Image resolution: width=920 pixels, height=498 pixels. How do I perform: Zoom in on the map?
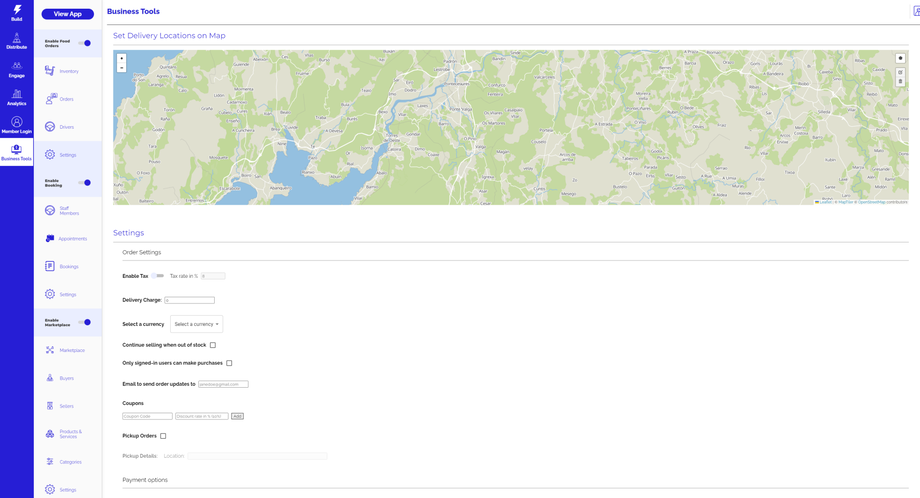(121, 58)
